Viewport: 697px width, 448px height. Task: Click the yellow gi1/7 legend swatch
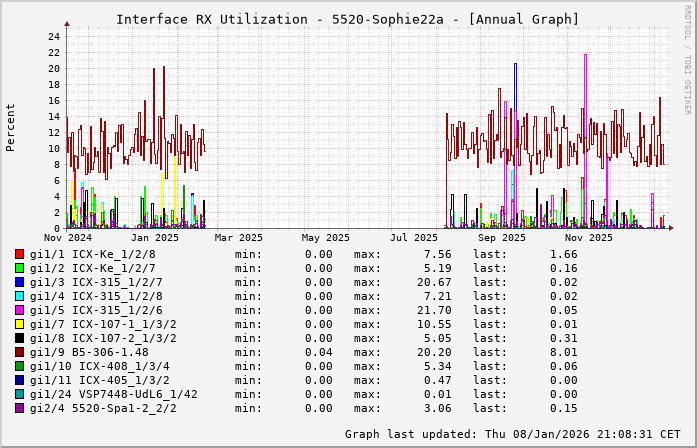click(20, 324)
